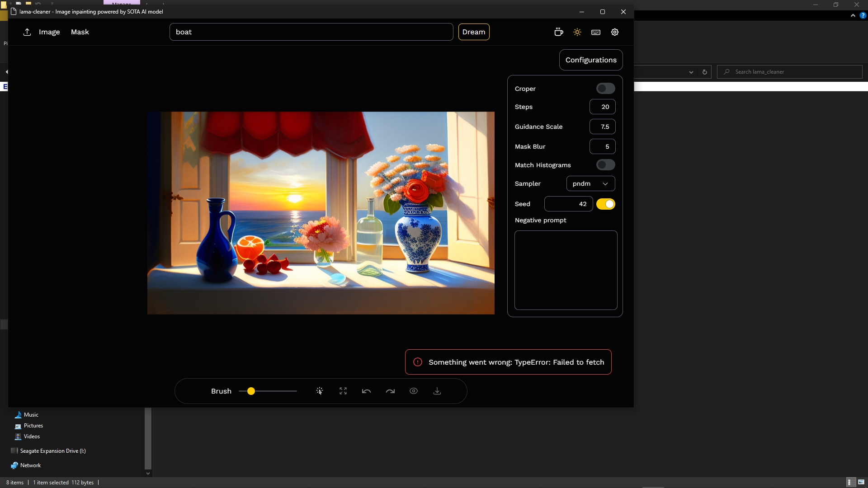Adjust the Brush size slider
This screenshot has width=868, height=488.
point(251,391)
